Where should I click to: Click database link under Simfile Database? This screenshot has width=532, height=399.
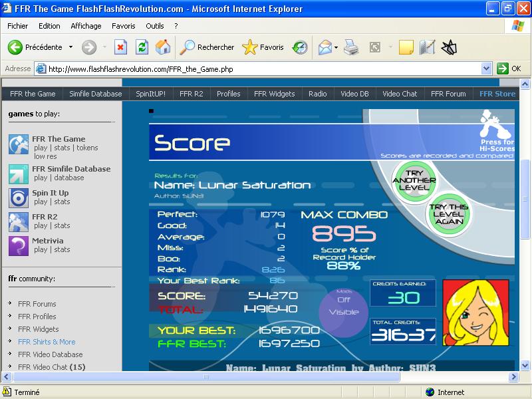pos(69,178)
